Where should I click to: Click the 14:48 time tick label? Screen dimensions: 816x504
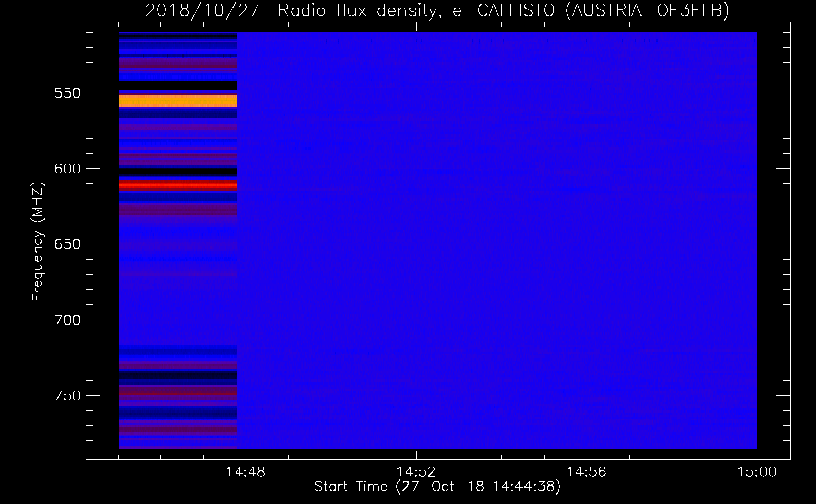(x=246, y=472)
